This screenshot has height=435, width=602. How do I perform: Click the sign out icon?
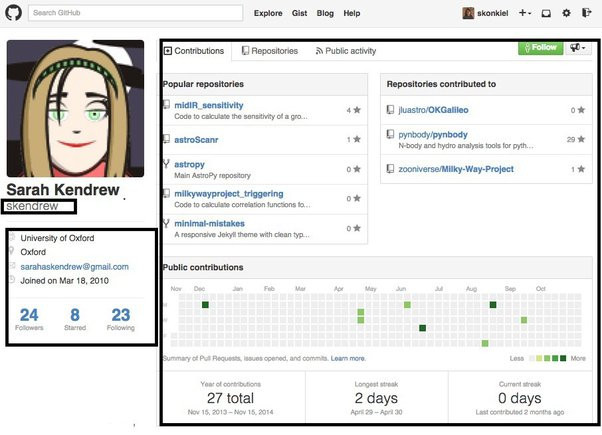pyautogui.click(x=586, y=14)
